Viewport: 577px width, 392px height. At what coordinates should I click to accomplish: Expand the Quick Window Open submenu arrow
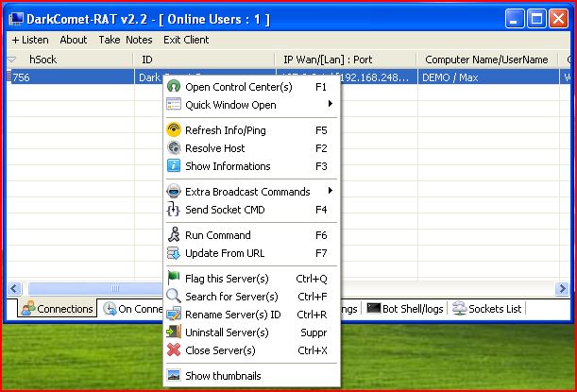[x=331, y=104]
